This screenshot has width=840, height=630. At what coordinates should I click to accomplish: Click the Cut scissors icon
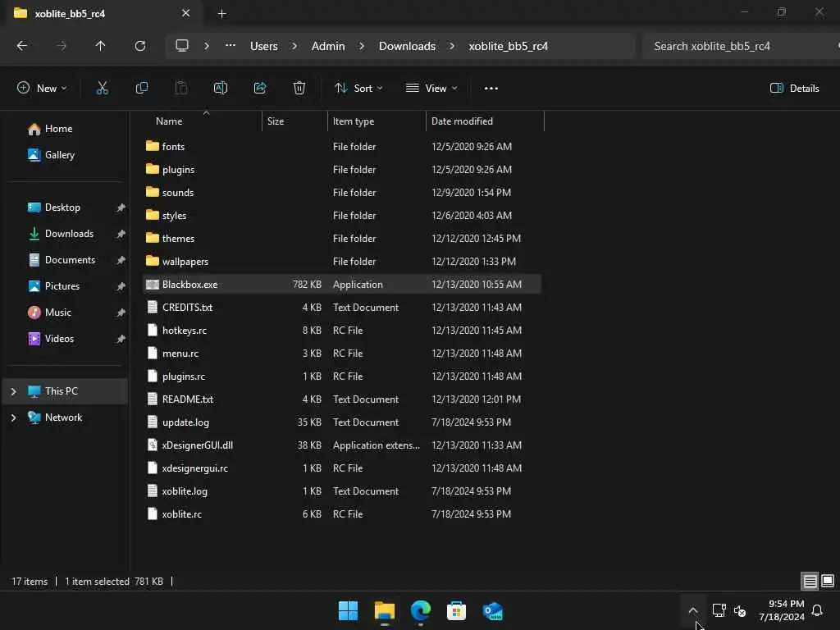[102, 88]
